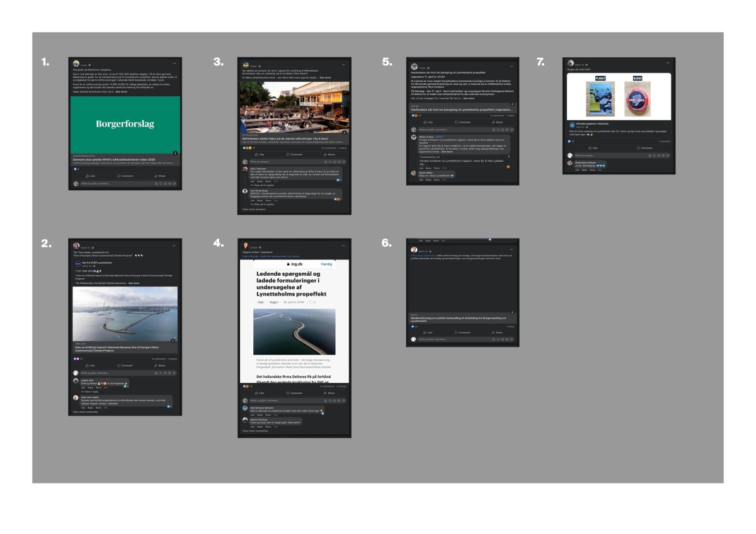Image resolution: width=756 pixels, height=534 pixels.
Task: Open info icon on Borgerforslag link preview
Action: (175, 153)
